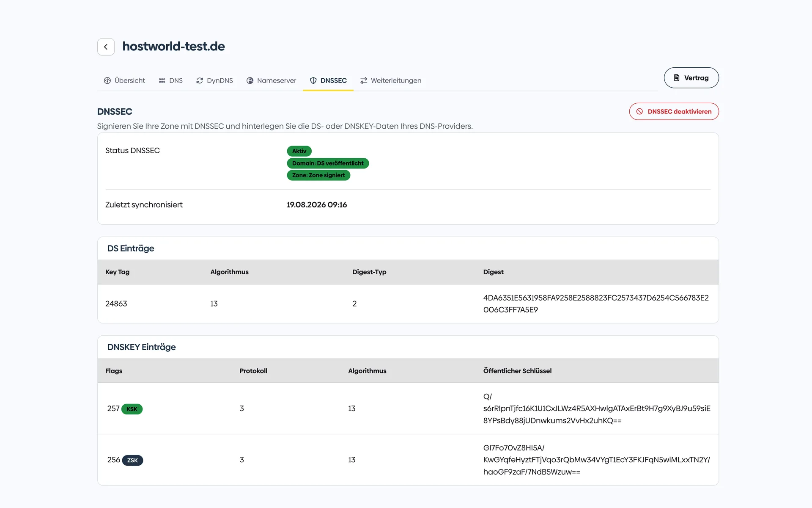This screenshot has height=508, width=812.
Task: Click the DS Algorithmus column header
Action: pos(229,272)
